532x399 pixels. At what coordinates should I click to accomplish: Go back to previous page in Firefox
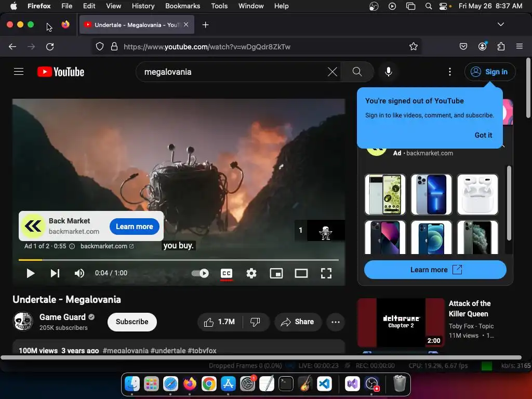tap(12, 46)
